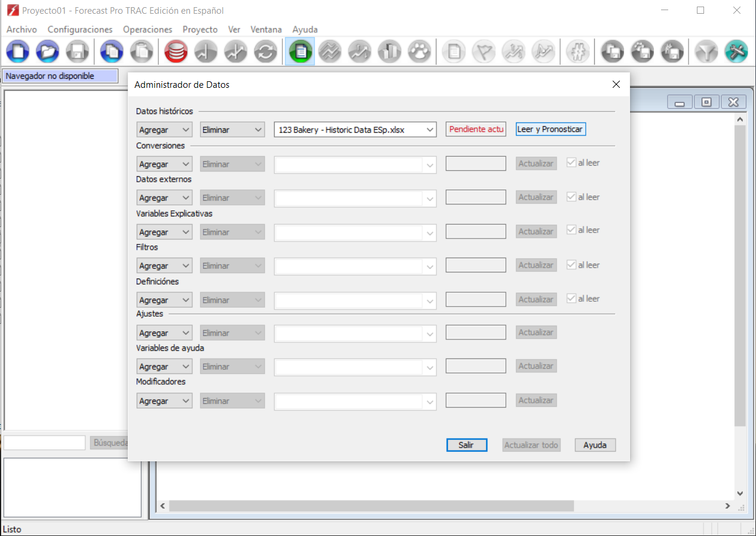Click the first dark double-floppy save icon
This screenshot has height=536, width=756.
[612, 52]
